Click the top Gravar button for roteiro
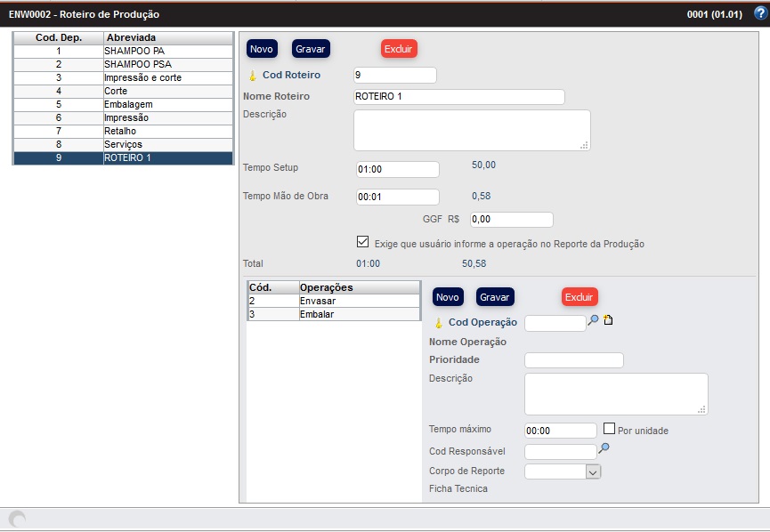770x532 pixels. point(311,49)
